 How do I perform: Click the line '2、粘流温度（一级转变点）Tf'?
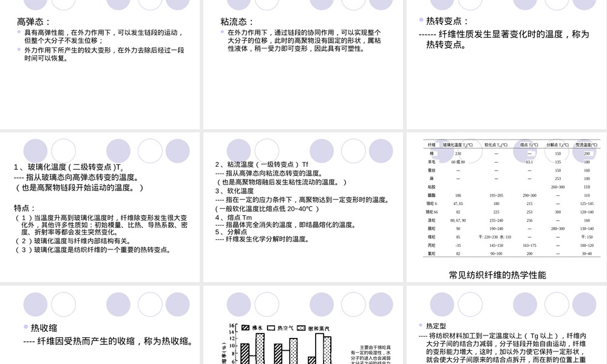coord(262,164)
